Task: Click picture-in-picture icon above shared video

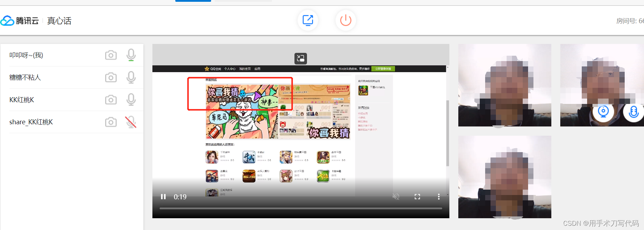Action: click(301, 58)
